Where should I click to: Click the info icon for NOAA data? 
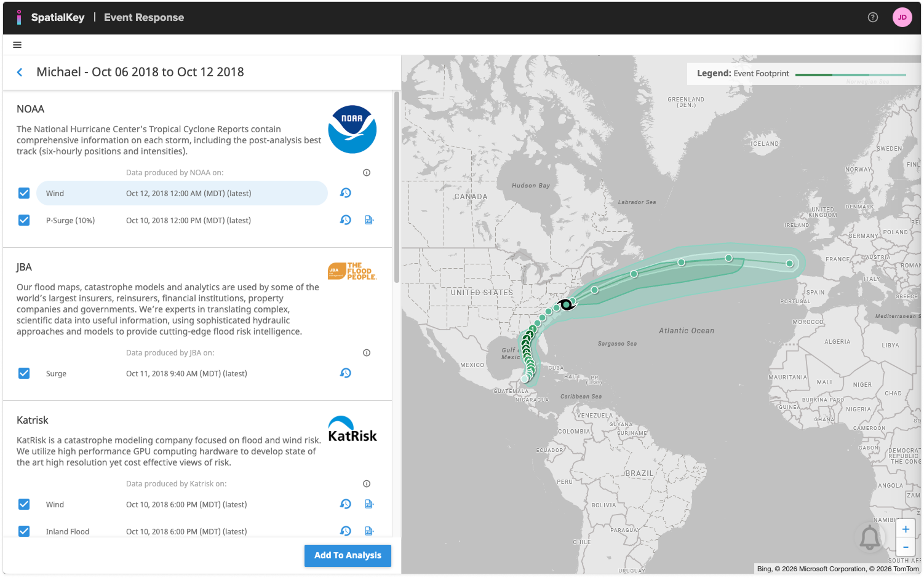(367, 173)
